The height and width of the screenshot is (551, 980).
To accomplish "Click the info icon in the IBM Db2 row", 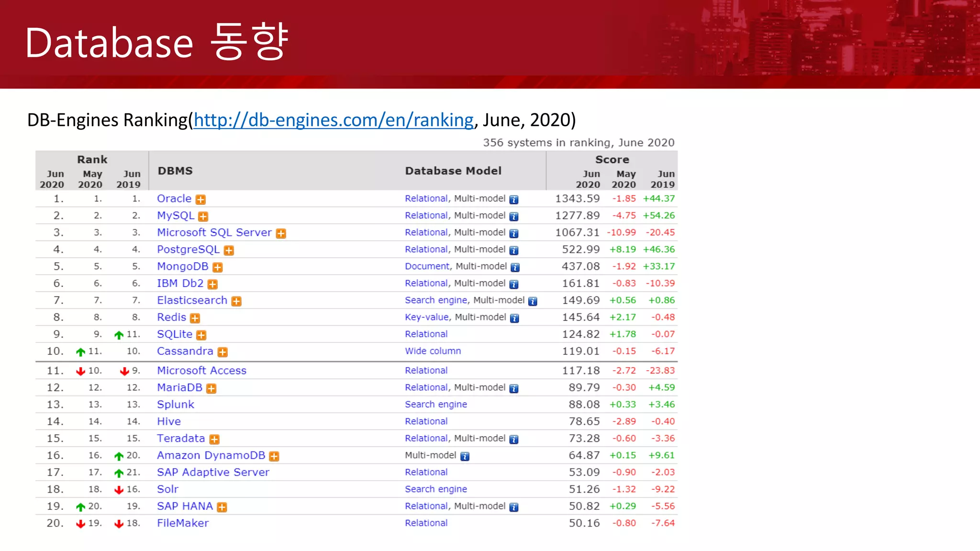I will tap(514, 284).
